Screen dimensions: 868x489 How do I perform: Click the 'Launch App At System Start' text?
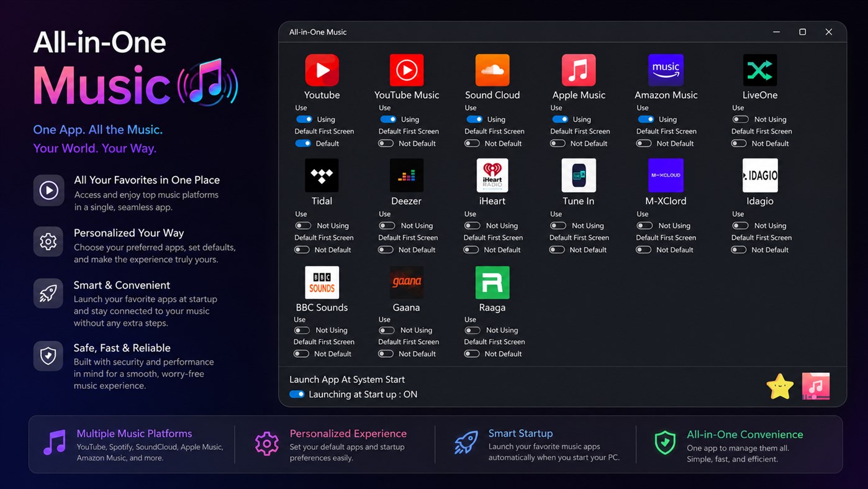pyautogui.click(x=347, y=379)
